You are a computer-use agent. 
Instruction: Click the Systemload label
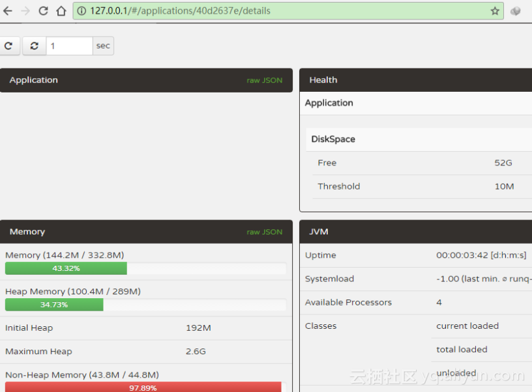tap(329, 279)
